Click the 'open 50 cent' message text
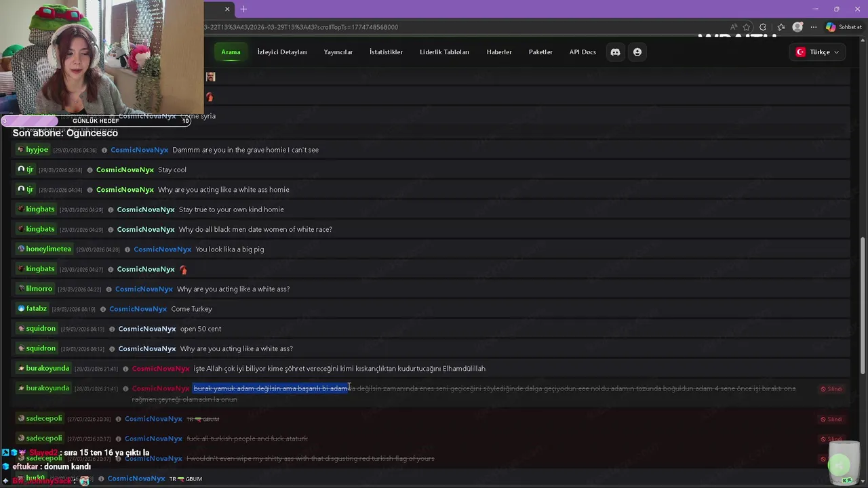Screen dimensions: 868x488 pyautogui.click(x=201, y=329)
